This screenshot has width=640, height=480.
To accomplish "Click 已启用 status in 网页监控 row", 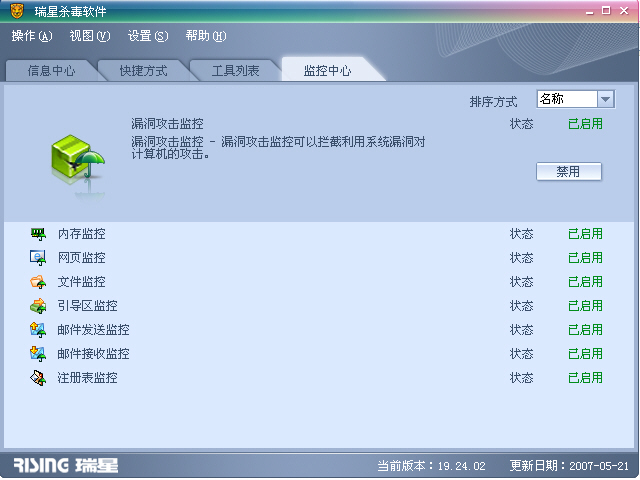I will click(x=585, y=258).
